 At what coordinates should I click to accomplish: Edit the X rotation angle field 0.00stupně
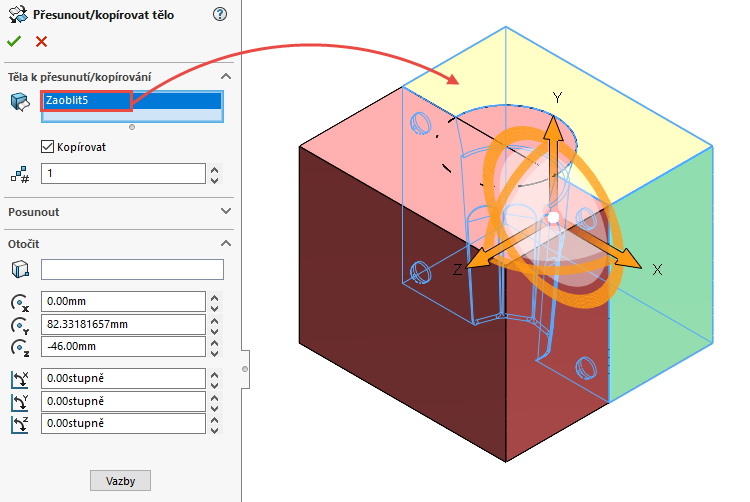(x=123, y=378)
